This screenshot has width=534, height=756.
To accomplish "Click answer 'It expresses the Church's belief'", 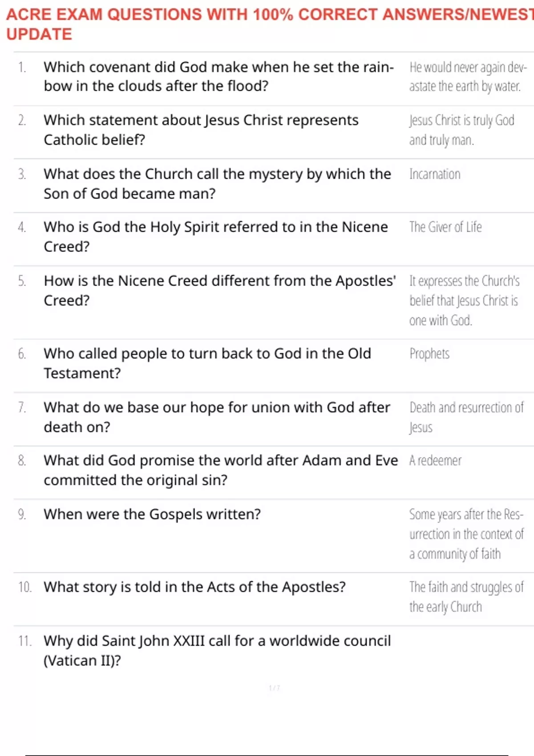I will [x=465, y=301].
